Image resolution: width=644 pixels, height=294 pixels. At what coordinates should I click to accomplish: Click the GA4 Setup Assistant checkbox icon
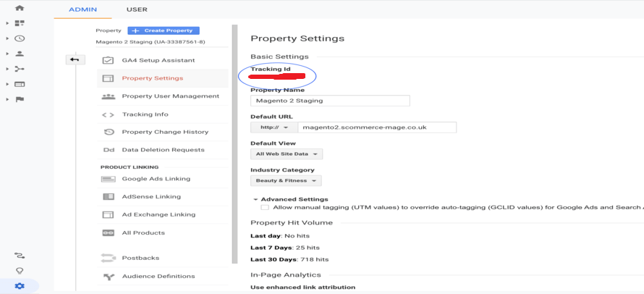tap(108, 60)
